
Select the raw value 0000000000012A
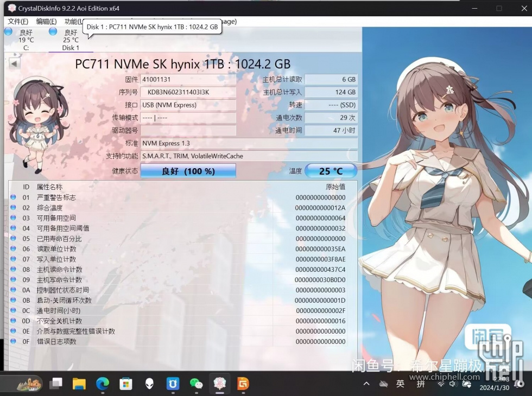coord(320,207)
